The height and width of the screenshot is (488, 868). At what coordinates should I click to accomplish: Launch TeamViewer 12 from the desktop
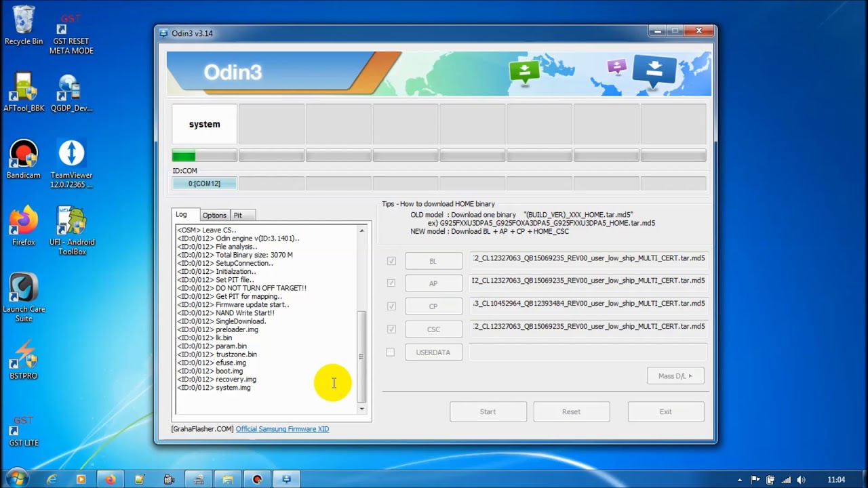pos(71,165)
